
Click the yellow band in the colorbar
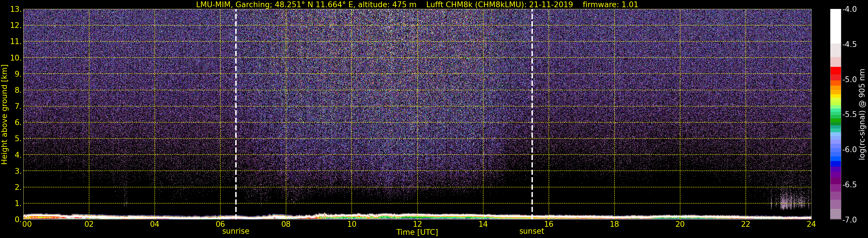point(835,96)
